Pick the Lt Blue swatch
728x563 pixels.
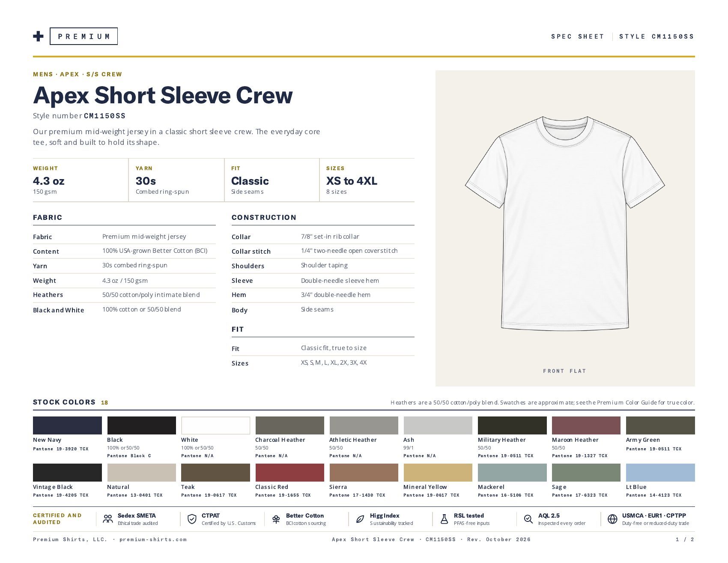(660, 473)
